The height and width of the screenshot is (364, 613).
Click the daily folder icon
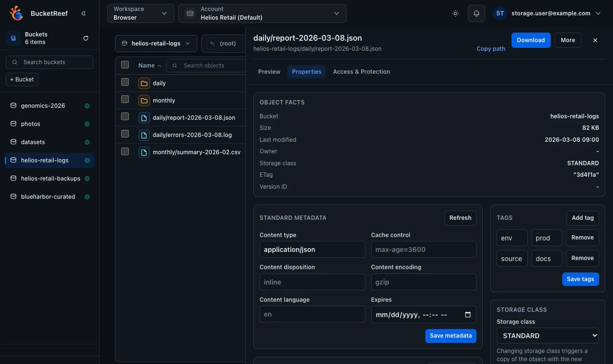(144, 83)
